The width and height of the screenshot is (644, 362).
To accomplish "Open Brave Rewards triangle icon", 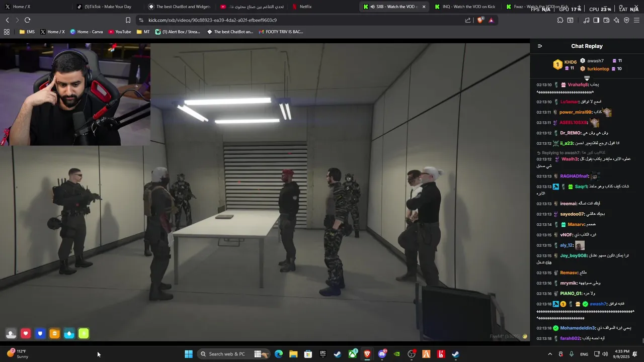I will [491, 20].
